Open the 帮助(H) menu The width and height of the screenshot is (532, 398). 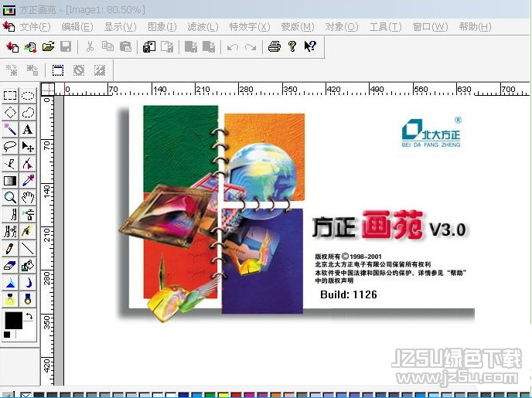(x=475, y=27)
